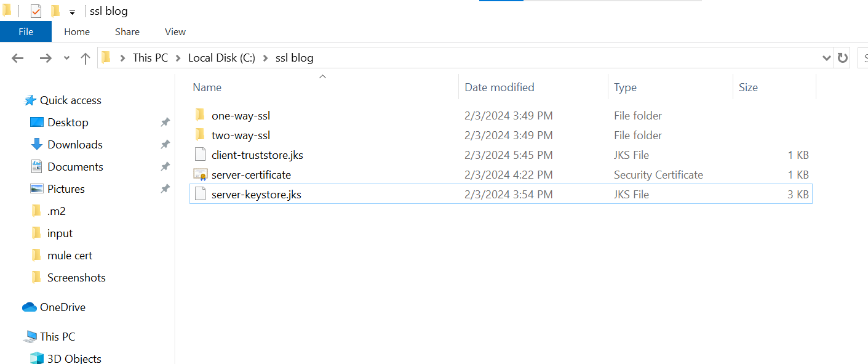Click the server-certificate file icon
The height and width of the screenshot is (364, 868).
click(200, 175)
